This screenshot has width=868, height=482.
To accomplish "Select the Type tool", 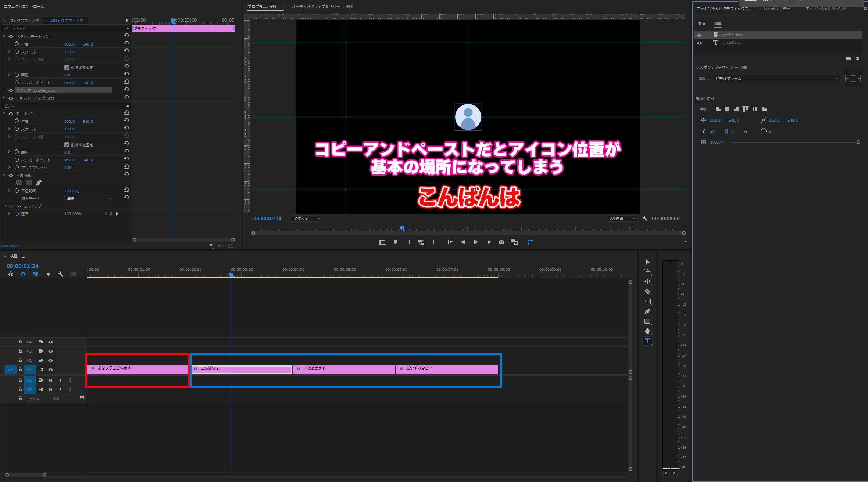I will (647, 341).
